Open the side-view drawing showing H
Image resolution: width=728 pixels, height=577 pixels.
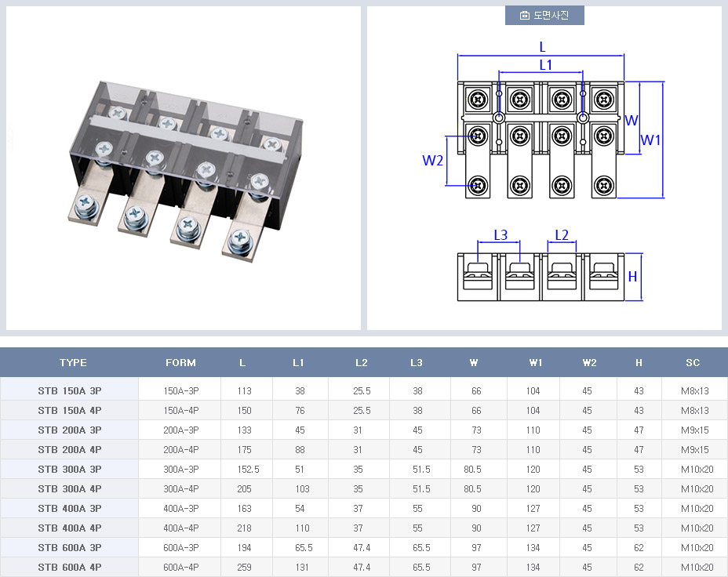click(x=550, y=265)
